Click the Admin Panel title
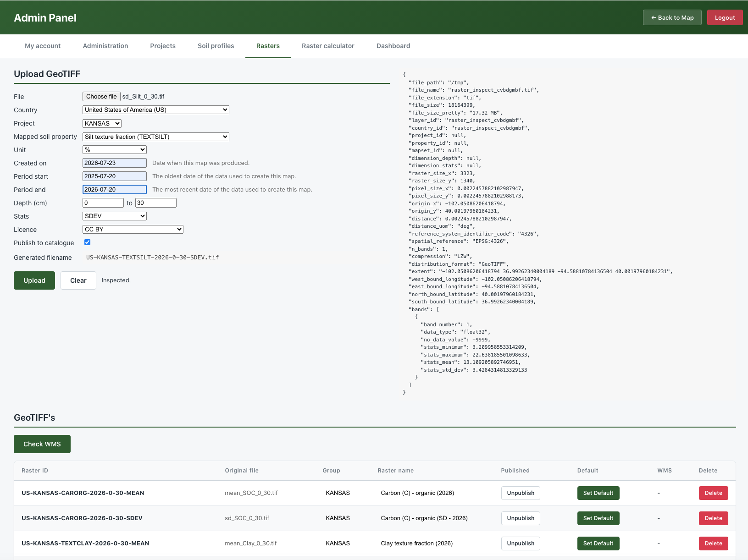 tap(45, 18)
